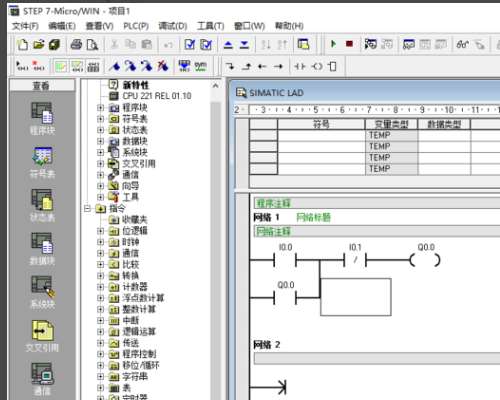Expand the 交叉引用 tree node
The width and height of the screenshot is (500, 400).
click(100, 164)
